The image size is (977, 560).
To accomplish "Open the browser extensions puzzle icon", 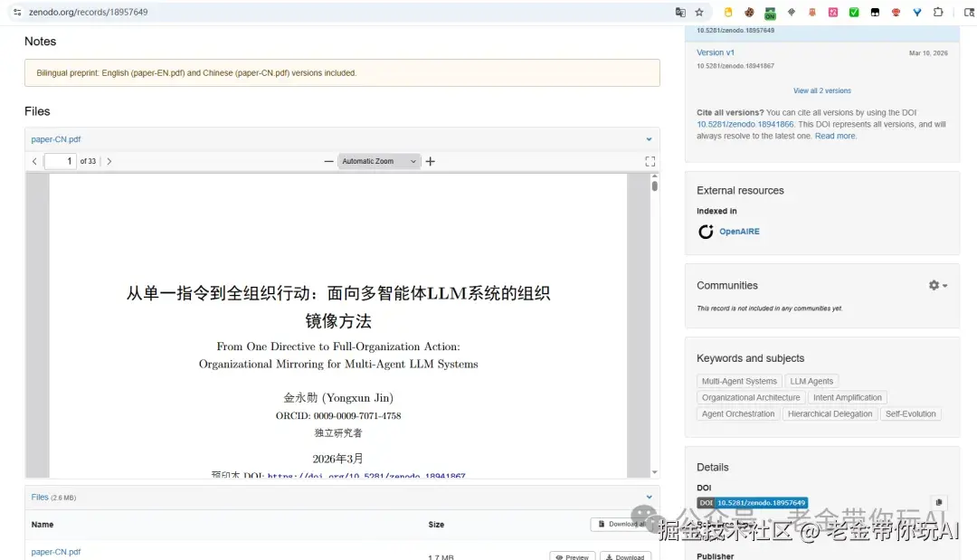I will coord(938,12).
